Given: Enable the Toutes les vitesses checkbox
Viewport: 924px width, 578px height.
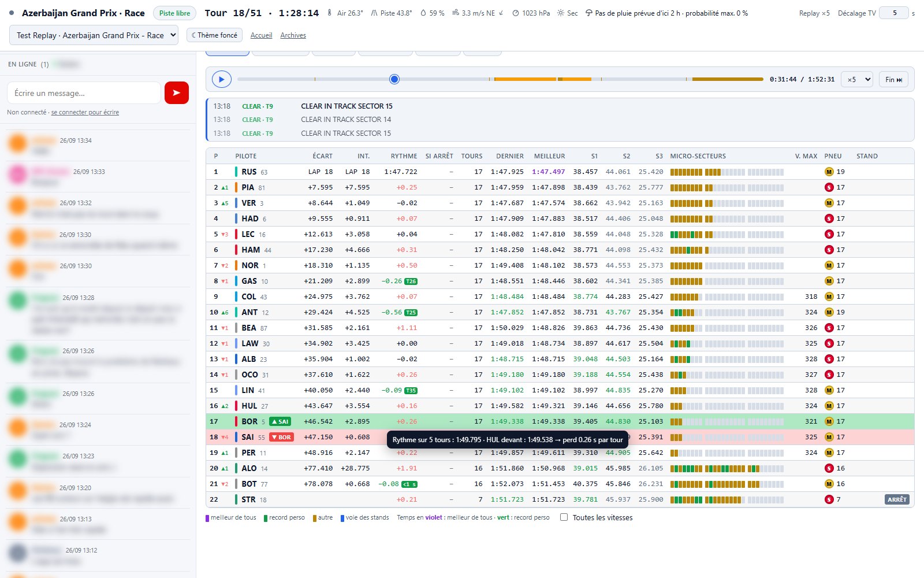Looking at the screenshot, I should point(564,517).
